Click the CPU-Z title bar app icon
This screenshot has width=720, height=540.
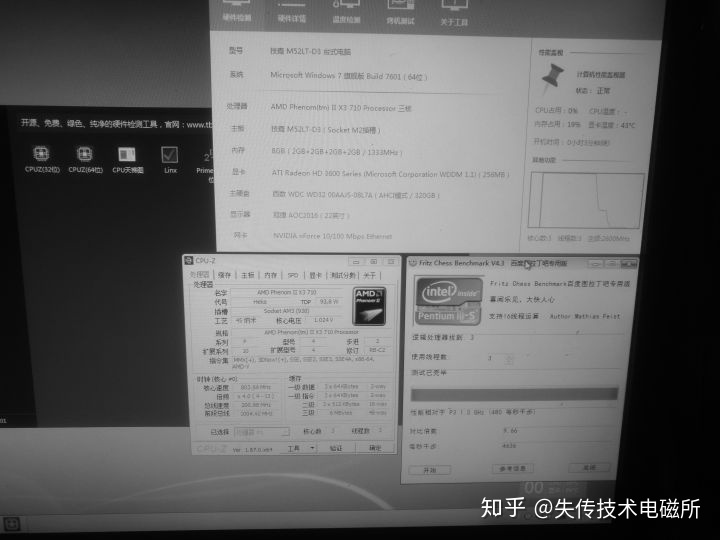[188, 260]
